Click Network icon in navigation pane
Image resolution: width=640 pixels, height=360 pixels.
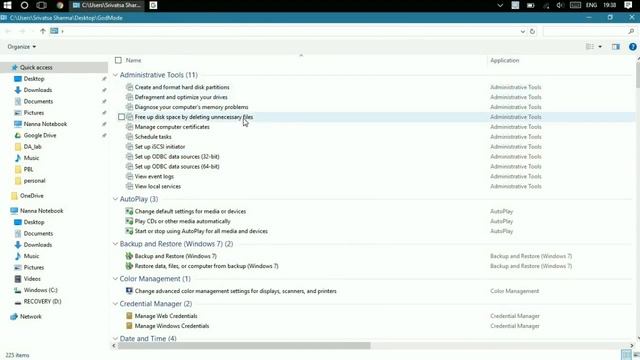(14, 316)
